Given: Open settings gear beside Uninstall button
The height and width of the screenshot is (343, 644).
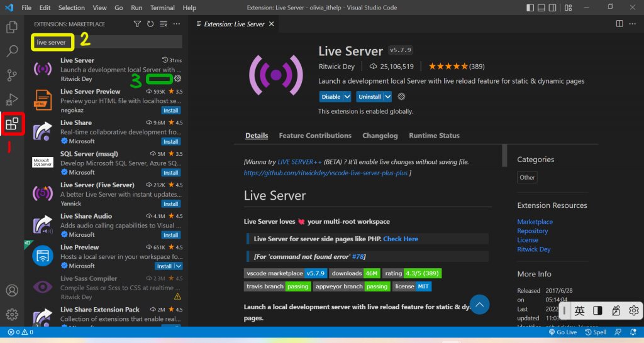Looking at the screenshot, I should (x=401, y=97).
